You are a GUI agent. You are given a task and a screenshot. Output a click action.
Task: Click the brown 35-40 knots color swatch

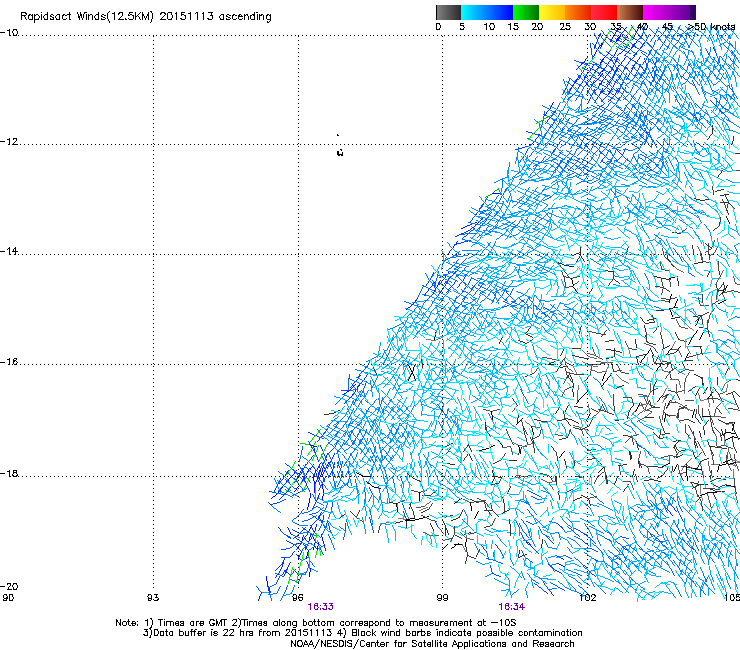630,12
